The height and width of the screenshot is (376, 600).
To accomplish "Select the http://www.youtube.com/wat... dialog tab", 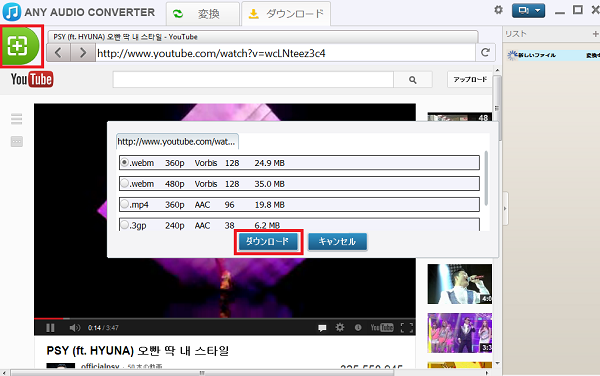I will 177,142.
